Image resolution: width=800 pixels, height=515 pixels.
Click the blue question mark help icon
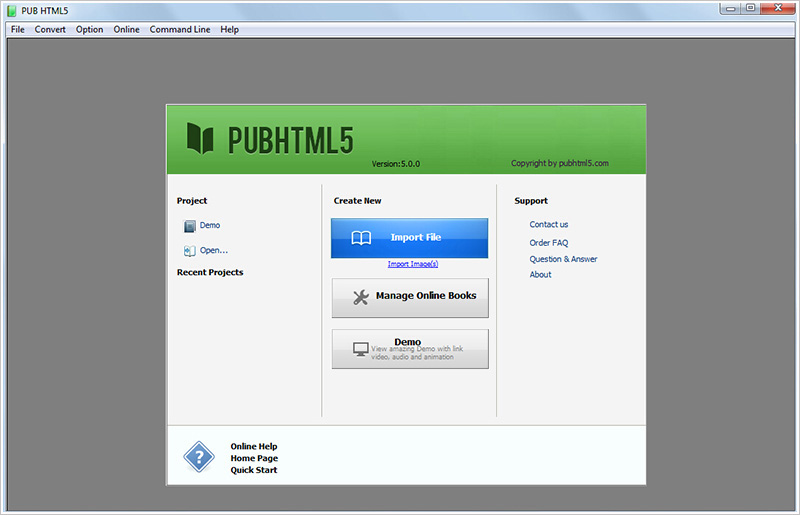point(199,457)
